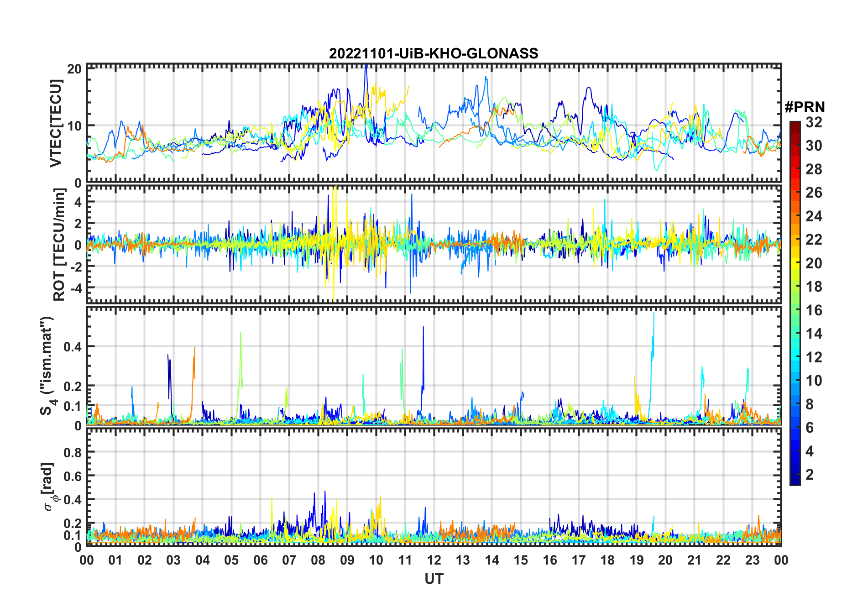Screen dimensions: 868x607
Task: Click the orange PRN 24 band of the colorbar
Action: 795,216
